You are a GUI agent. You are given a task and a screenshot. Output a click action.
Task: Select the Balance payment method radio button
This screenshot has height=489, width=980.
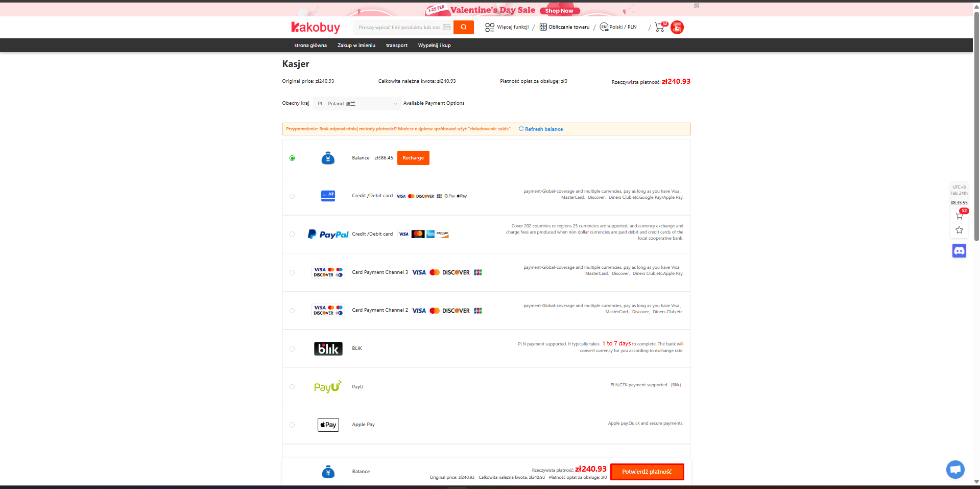(x=292, y=158)
